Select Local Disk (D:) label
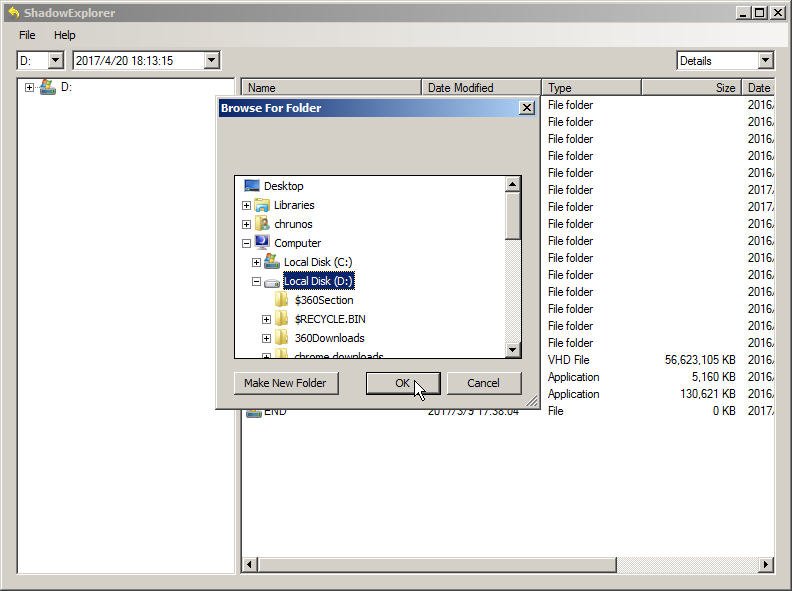792x591 pixels. pyautogui.click(x=318, y=281)
